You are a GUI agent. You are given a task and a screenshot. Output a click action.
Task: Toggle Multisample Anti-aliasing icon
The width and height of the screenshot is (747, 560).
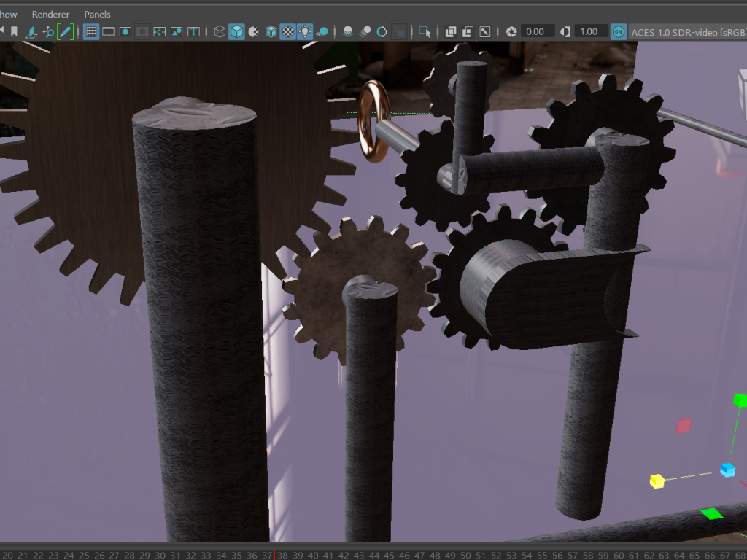(x=382, y=32)
